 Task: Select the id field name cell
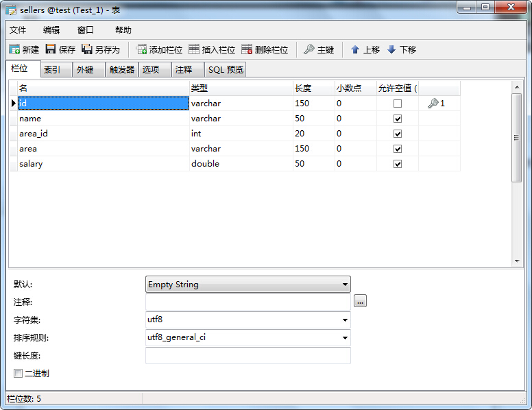click(103, 103)
